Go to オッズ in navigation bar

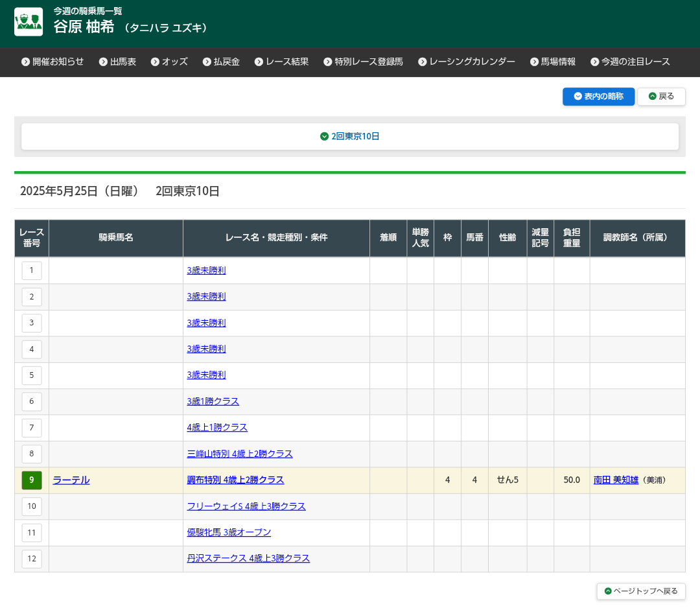click(x=169, y=62)
